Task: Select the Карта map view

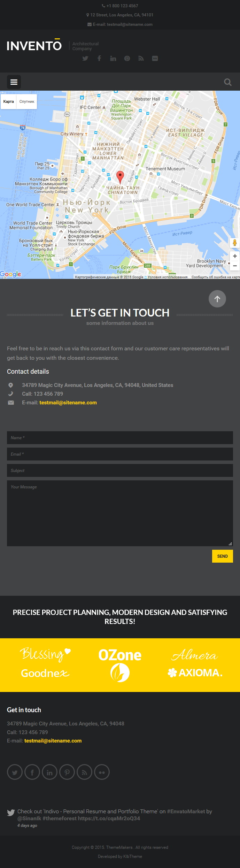Action: (9, 101)
